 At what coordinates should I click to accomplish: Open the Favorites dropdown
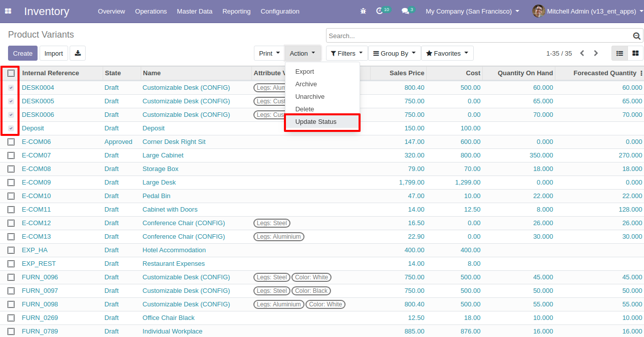tap(447, 53)
